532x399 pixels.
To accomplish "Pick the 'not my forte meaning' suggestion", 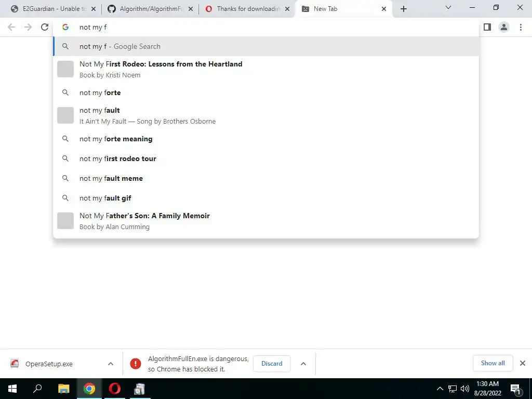I will pyautogui.click(x=266, y=139).
